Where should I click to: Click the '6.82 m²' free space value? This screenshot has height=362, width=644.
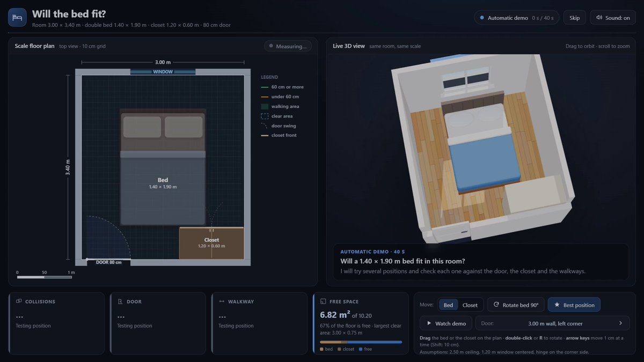(335, 315)
